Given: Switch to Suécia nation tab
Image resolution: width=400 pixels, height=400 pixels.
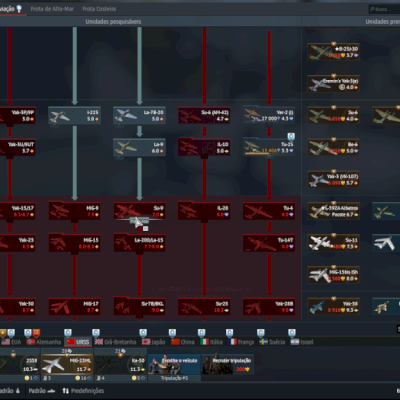Looking at the screenshot, I should pyautogui.click(x=272, y=342).
